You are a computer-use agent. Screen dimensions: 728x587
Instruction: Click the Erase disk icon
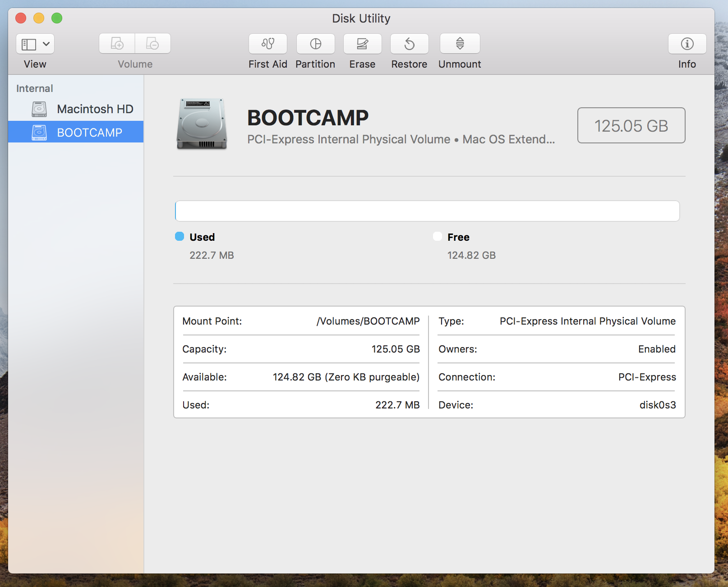tap(363, 44)
